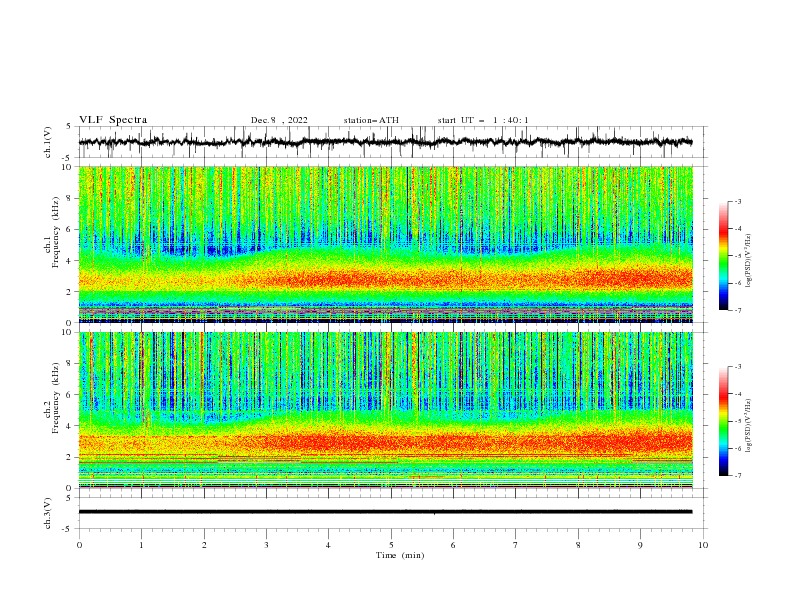Click the "8" kHz tick on ch.2 frequency axis
Viewport: 792px width, 612px height.
[69, 364]
